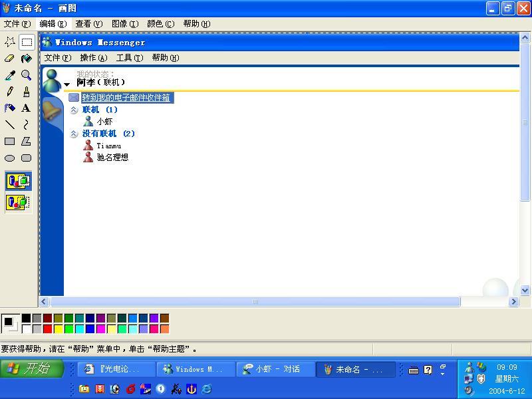Select the Text tool
The image size is (532, 399).
[27, 108]
